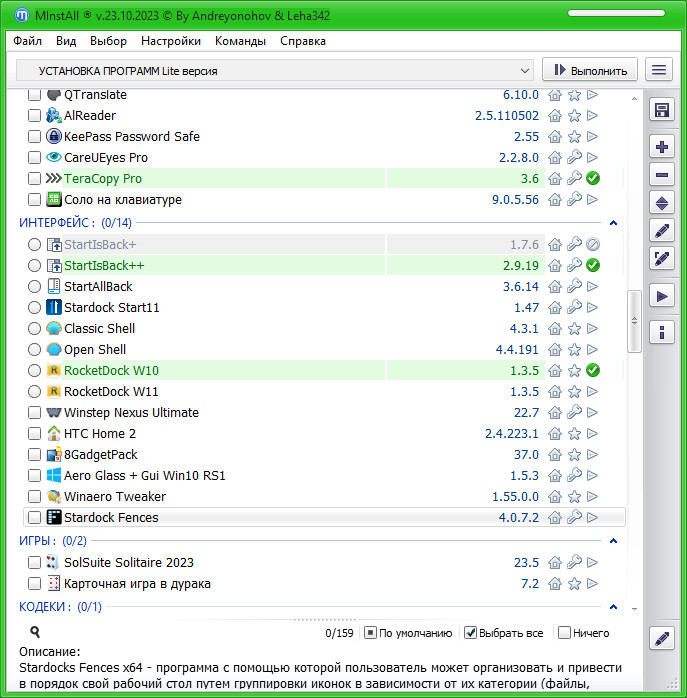Click the info icon in right sidebar

coord(661,331)
